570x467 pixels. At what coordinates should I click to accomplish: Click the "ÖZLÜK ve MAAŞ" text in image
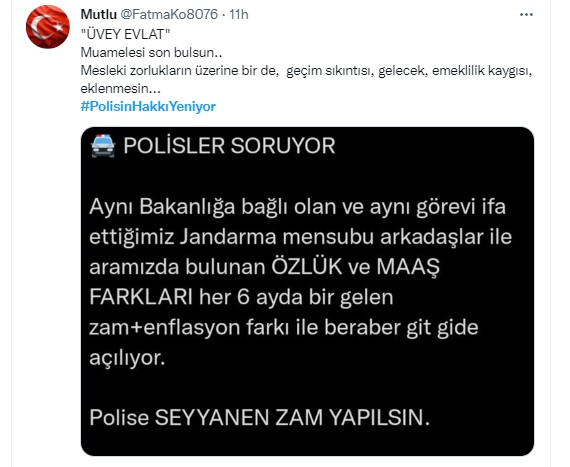[356, 267]
